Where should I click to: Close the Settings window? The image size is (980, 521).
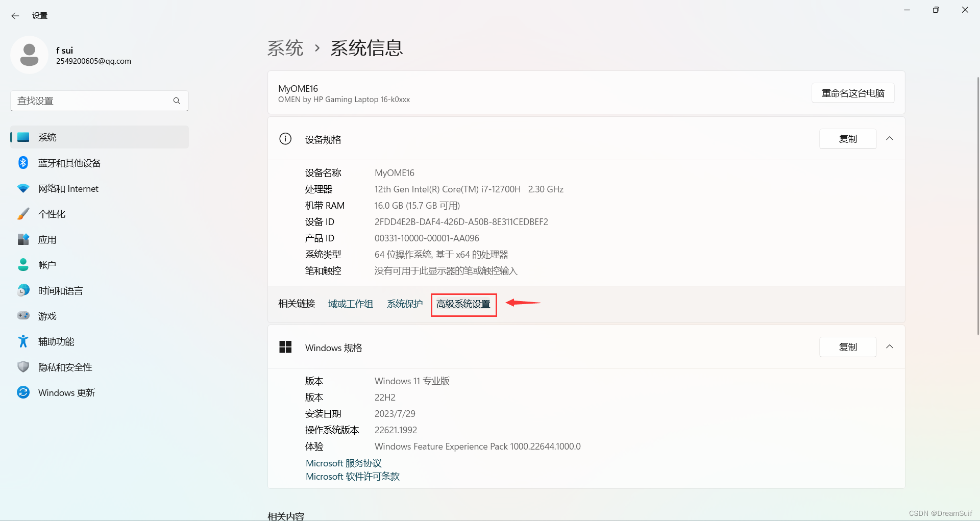965,10
